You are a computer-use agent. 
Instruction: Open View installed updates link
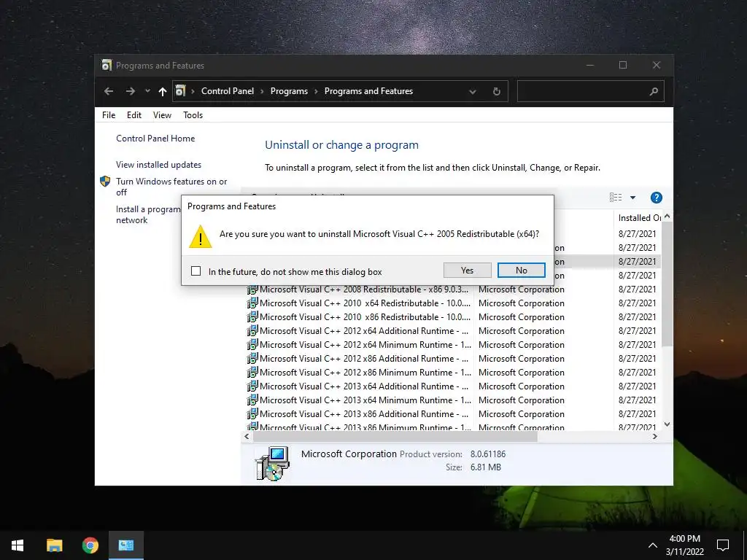[x=158, y=164]
